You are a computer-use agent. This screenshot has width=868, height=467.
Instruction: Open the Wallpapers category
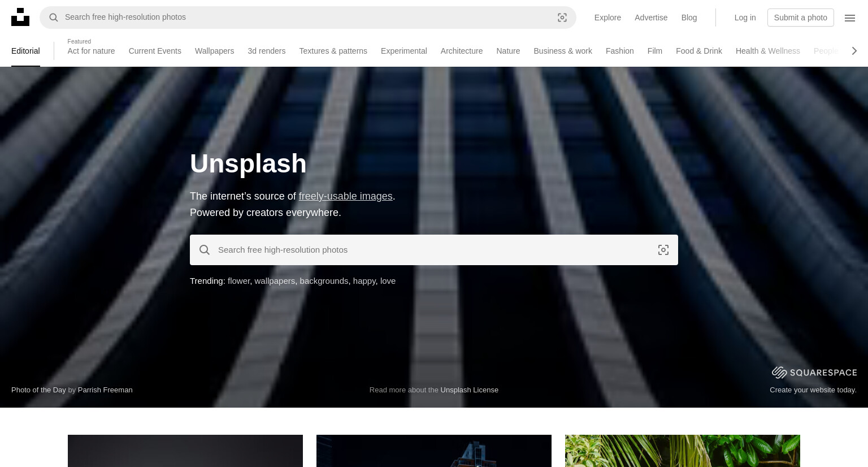[214, 51]
